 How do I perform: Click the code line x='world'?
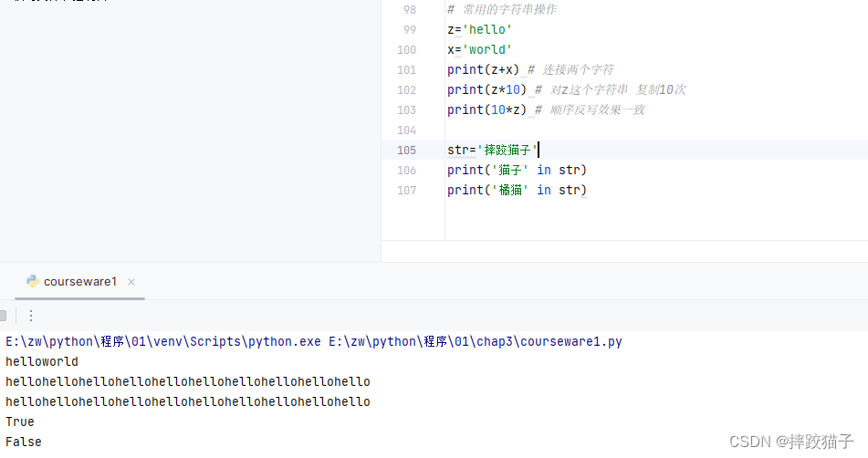(479, 49)
